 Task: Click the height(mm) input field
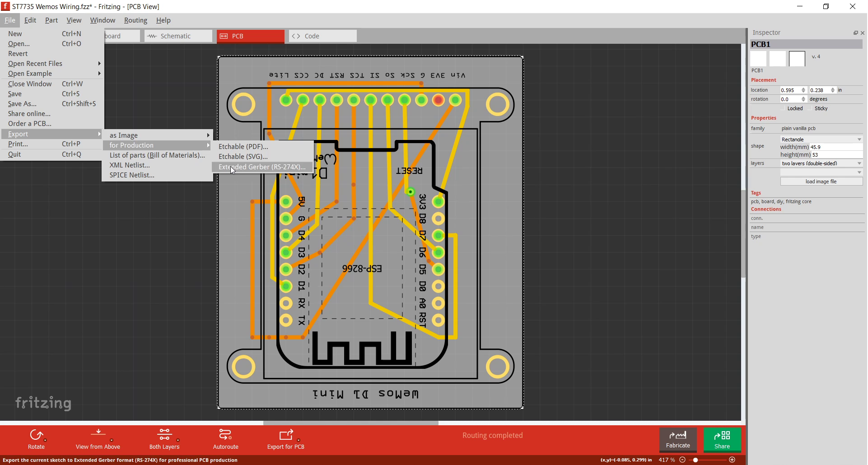[837, 155]
